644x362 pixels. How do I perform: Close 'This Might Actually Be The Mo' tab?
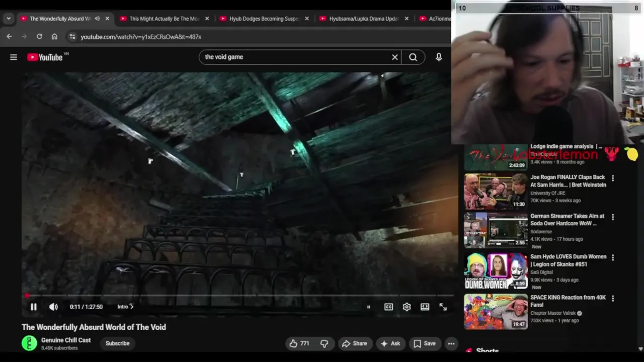coord(207,19)
